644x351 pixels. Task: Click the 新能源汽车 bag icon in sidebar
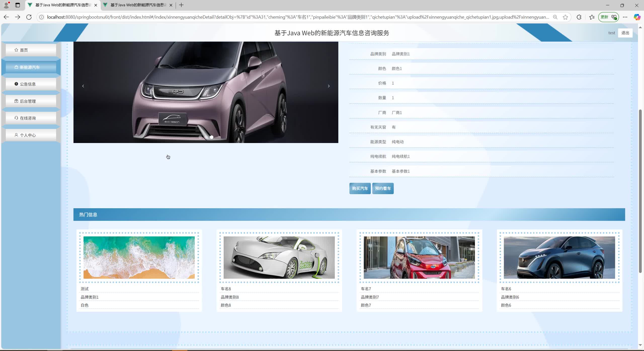[16, 67]
